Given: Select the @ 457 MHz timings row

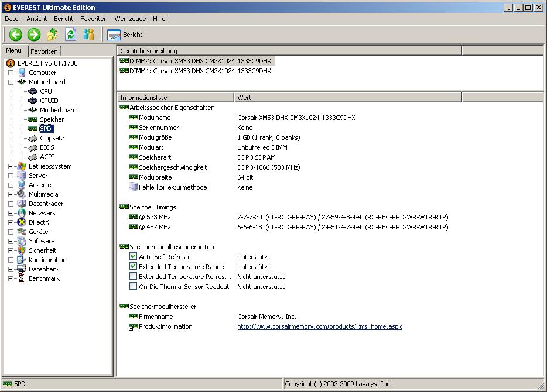Looking at the screenshot, I should point(289,227).
